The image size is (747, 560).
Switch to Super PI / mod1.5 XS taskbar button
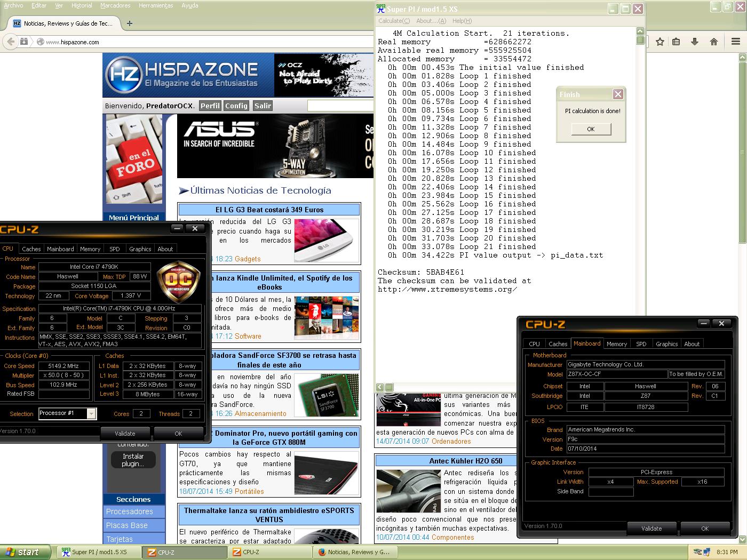click(x=99, y=552)
